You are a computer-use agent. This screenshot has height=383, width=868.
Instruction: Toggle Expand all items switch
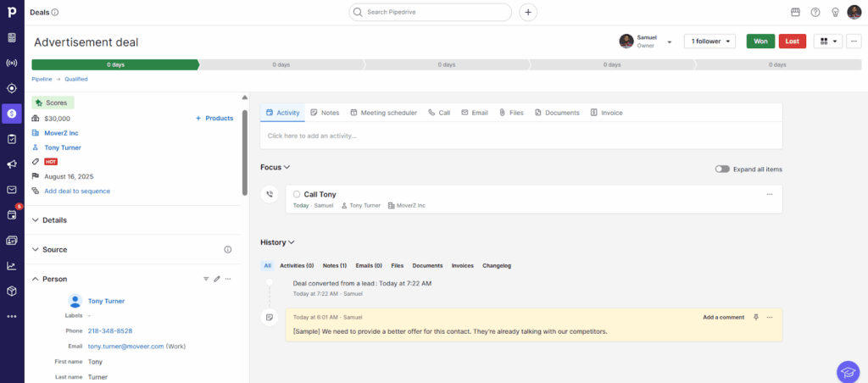click(722, 169)
